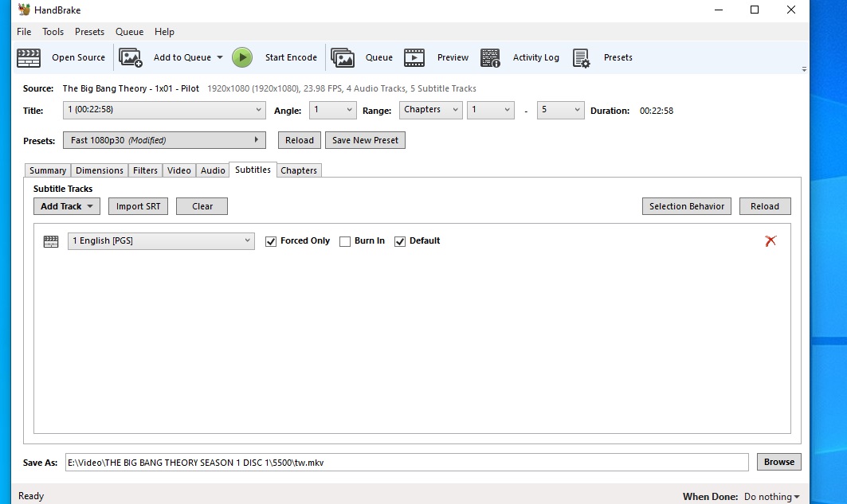Click the Add to Queue image icon
This screenshot has width=847, height=504.
(130, 58)
